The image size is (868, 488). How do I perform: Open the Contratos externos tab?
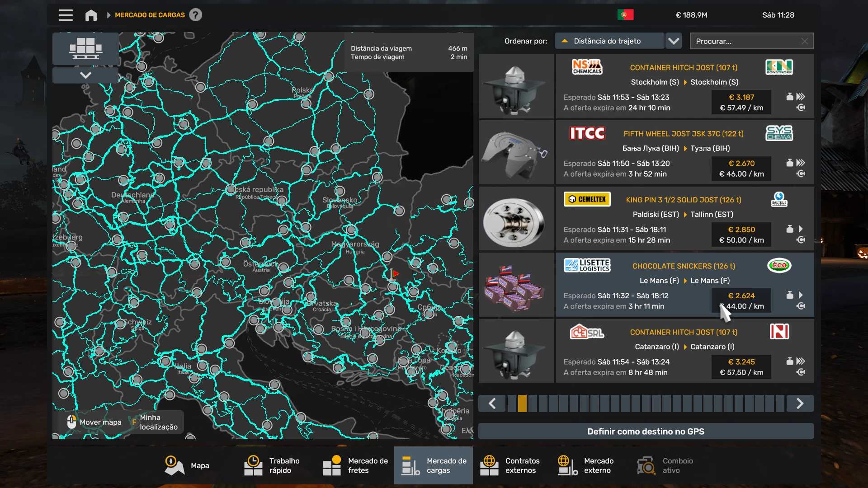point(510,465)
